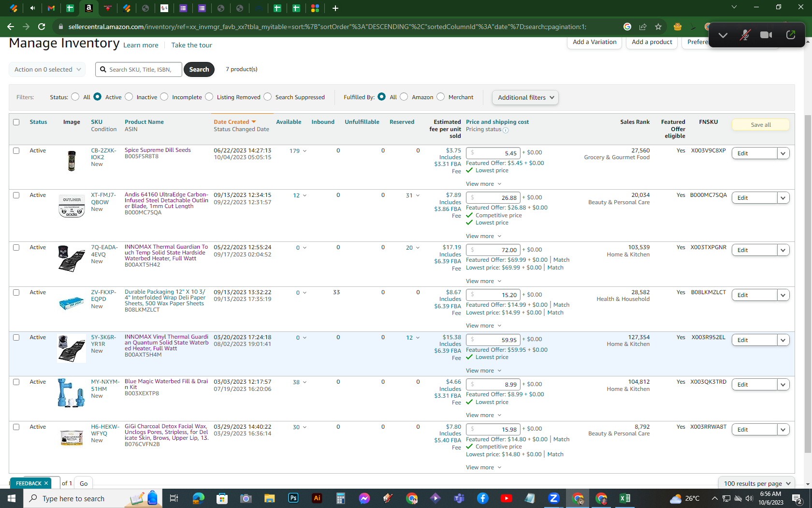
Task: Switch to the first browser tab
Action: pyautogui.click(x=14, y=8)
